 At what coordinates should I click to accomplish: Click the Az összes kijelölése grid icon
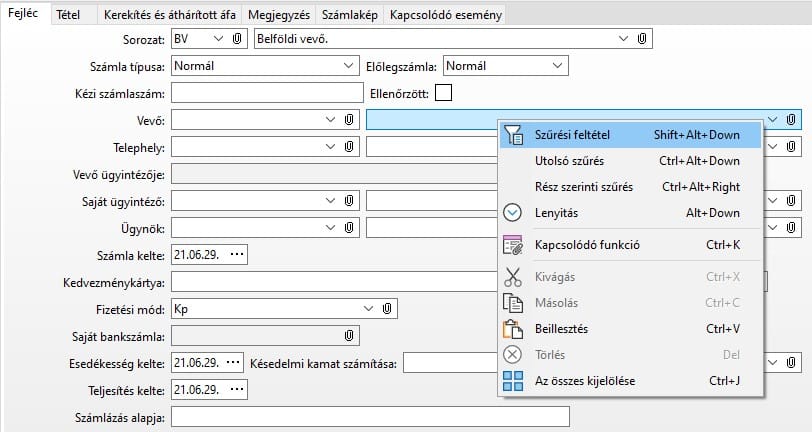[x=513, y=381]
